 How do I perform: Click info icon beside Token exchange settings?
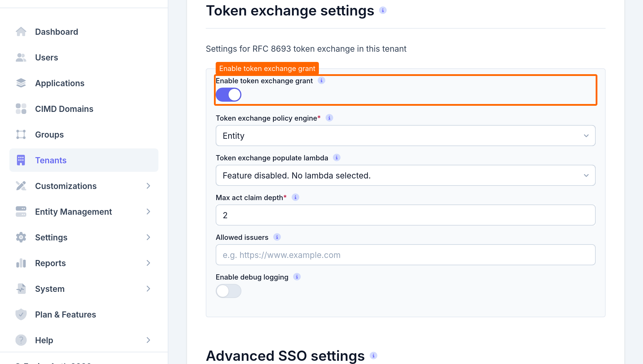coord(383,10)
